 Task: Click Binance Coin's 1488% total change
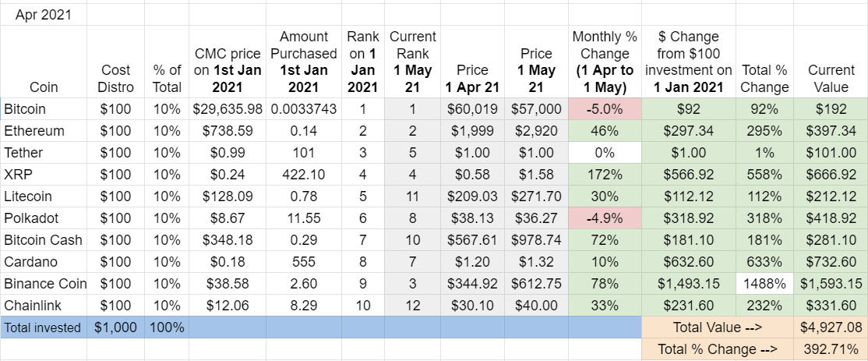click(x=764, y=284)
